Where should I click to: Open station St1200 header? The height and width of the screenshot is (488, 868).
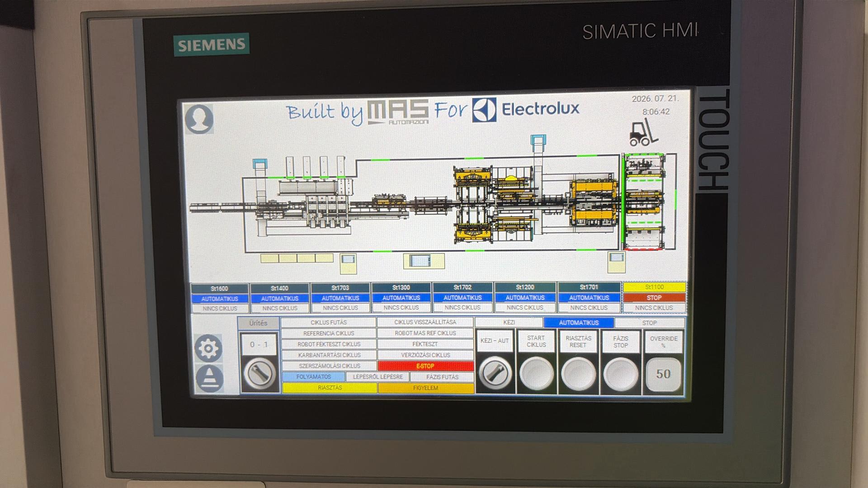(x=525, y=287)
